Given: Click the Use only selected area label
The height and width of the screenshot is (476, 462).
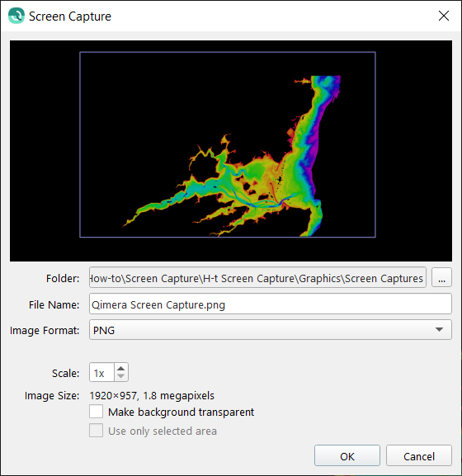Looking at the screenshot, I should pos(163,431).
